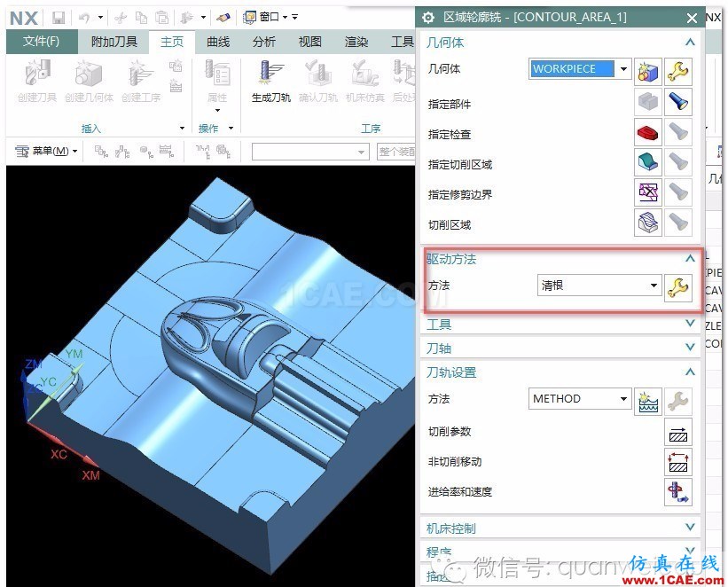The image size is (728, 587).
Task: Switch to 渲染 tab
Action: (x=356, y=42)
